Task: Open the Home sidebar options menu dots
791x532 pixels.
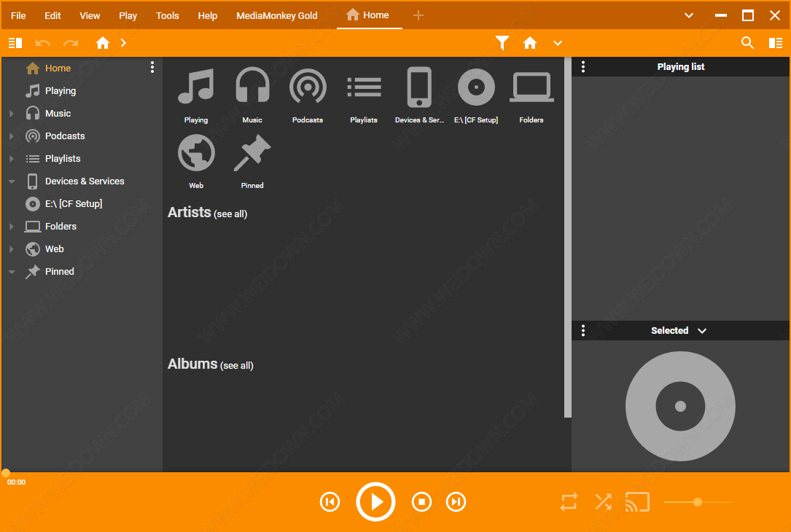Action: (152, 68)
